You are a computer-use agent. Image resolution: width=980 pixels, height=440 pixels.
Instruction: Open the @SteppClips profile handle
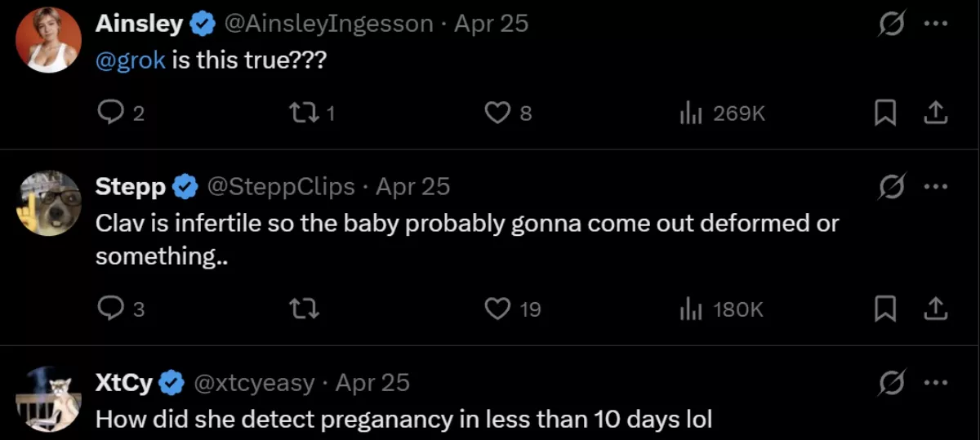click(x=281, y=187)
